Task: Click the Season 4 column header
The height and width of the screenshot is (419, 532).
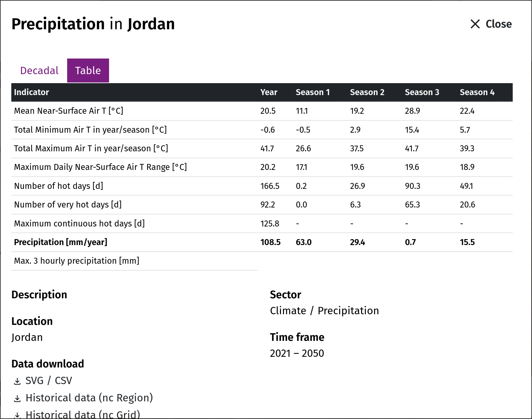Action: coord(477,92)
